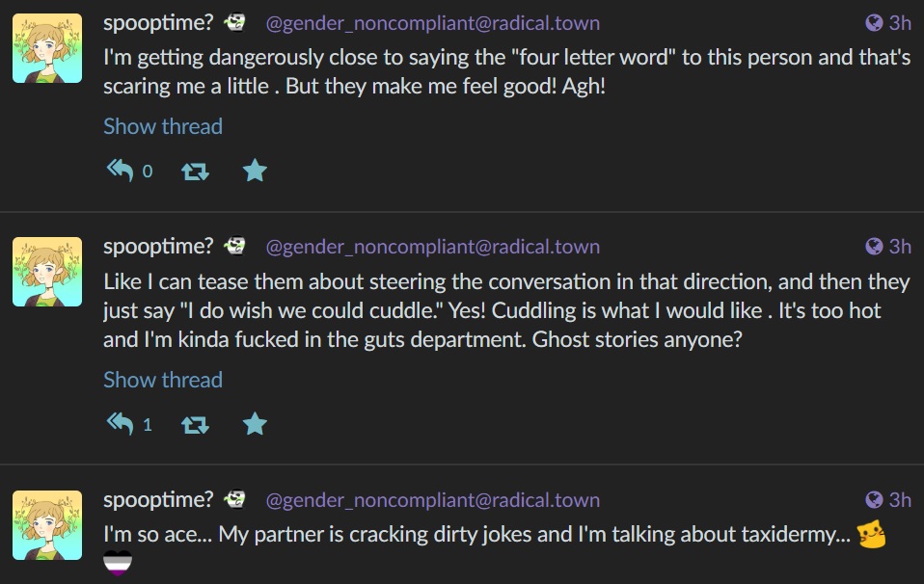Click globe visibility icon on first post

pyautogui.click(x=874, y=23)
